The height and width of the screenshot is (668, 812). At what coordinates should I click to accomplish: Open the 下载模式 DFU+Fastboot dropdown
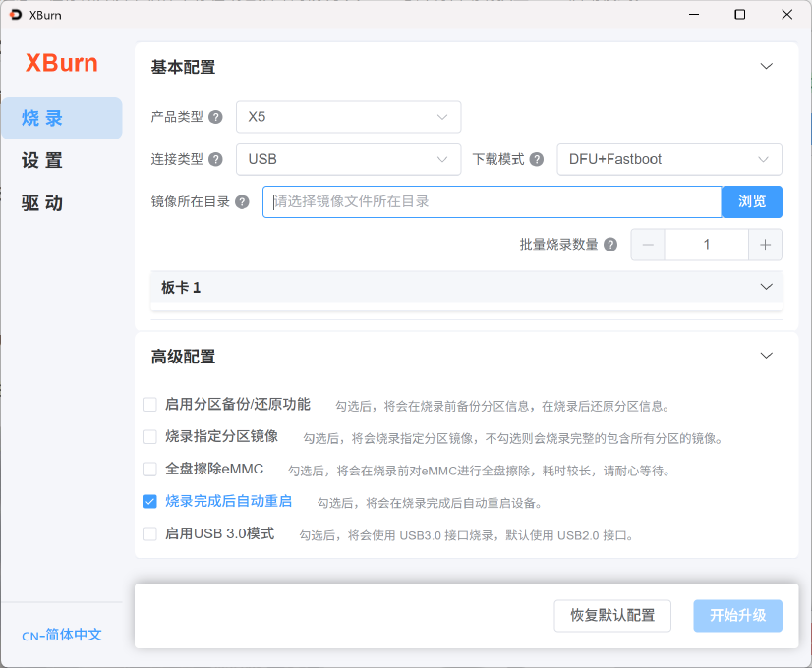[x=669, y=159]
